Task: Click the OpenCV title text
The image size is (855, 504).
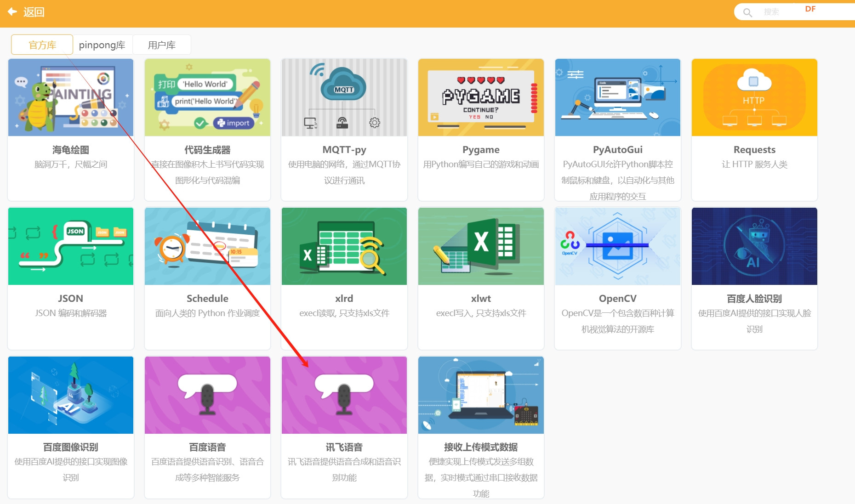Action: pyautogui.click(x=618, y=299)
